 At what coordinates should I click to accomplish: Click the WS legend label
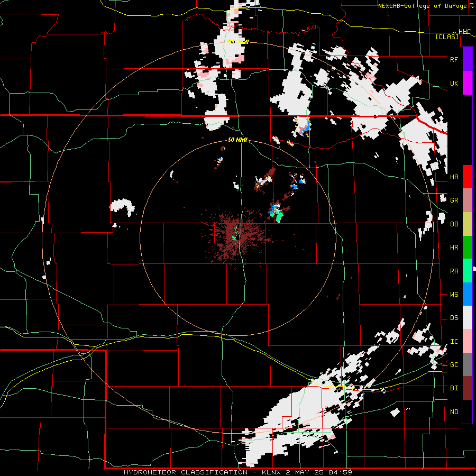[x=454, y=294]
